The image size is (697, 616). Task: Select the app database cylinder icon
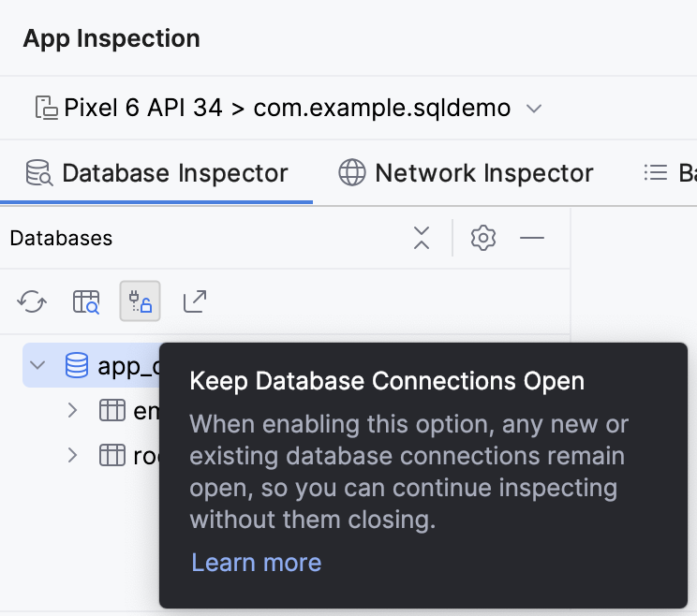point(77,365)
